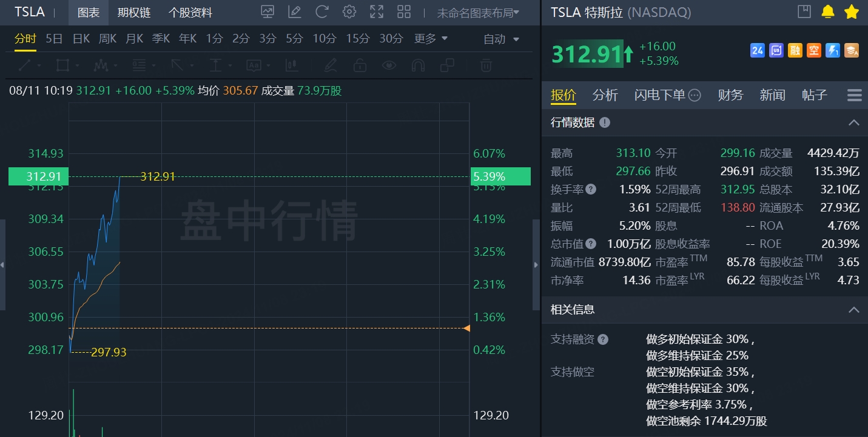
Task: Select the rectangle shape drawing tool
Action: coord(62,65)
